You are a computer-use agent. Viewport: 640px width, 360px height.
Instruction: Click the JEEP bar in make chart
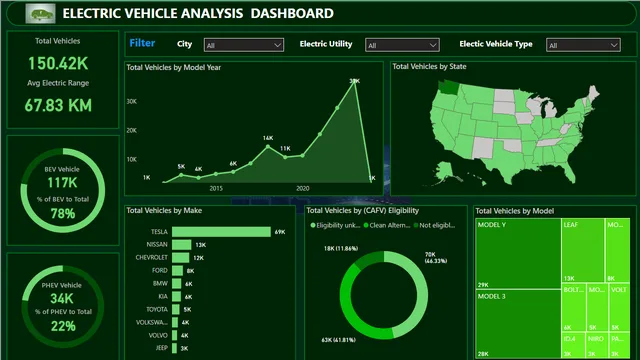pos(174,348)
